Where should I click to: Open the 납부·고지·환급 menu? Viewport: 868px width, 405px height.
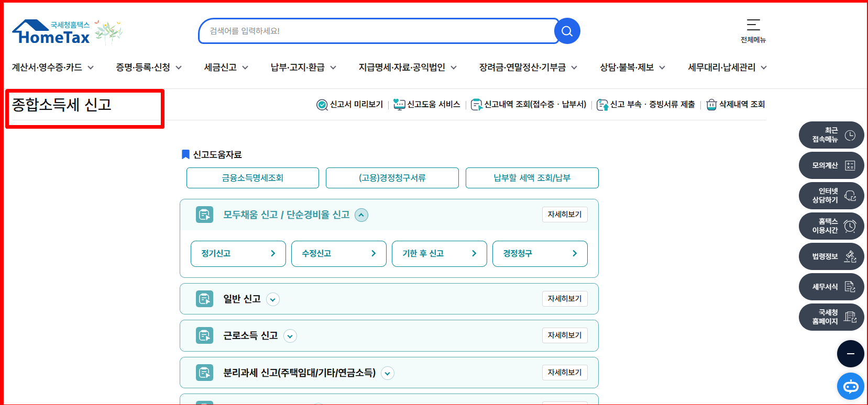coord(303,67)
